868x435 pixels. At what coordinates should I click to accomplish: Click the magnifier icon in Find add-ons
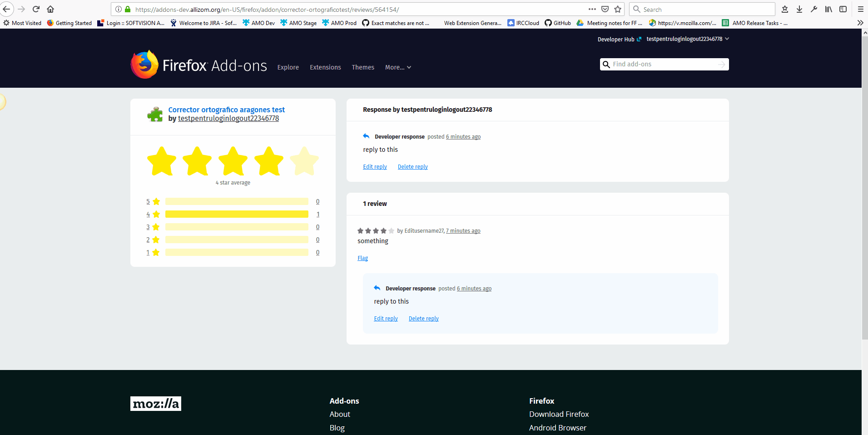pyautogui.click(x=606, y=65)
